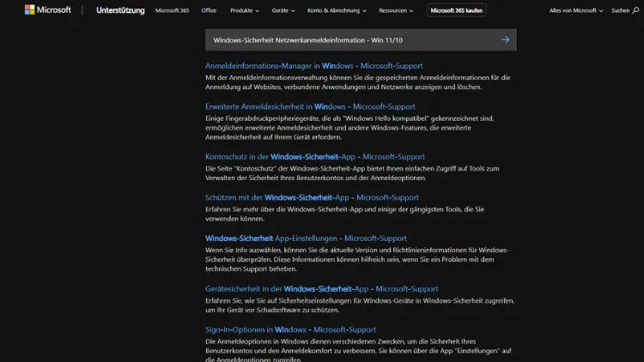Image resolution: width=644 pixels, height=362 pixels.
Task: Open Schützen mit der Windows-Sicherheit-App result
Action: coord(312,197)
